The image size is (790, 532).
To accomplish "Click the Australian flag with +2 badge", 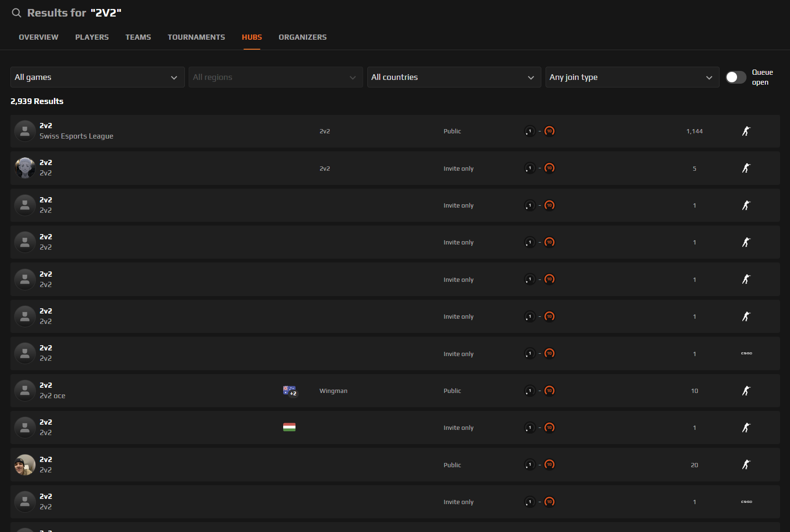I will tap(289, 391).
